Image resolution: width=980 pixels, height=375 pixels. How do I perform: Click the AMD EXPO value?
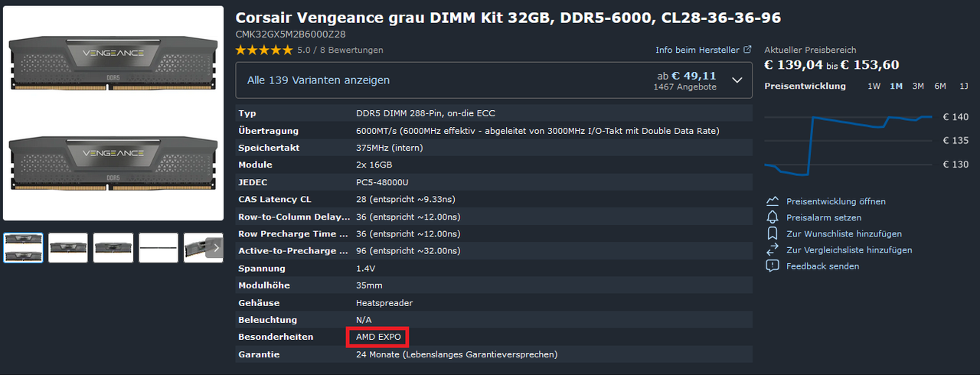point(378,337)
